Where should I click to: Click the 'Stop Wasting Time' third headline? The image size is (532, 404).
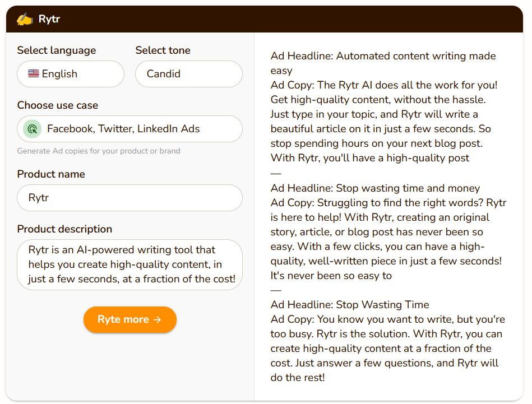point(350,305)
